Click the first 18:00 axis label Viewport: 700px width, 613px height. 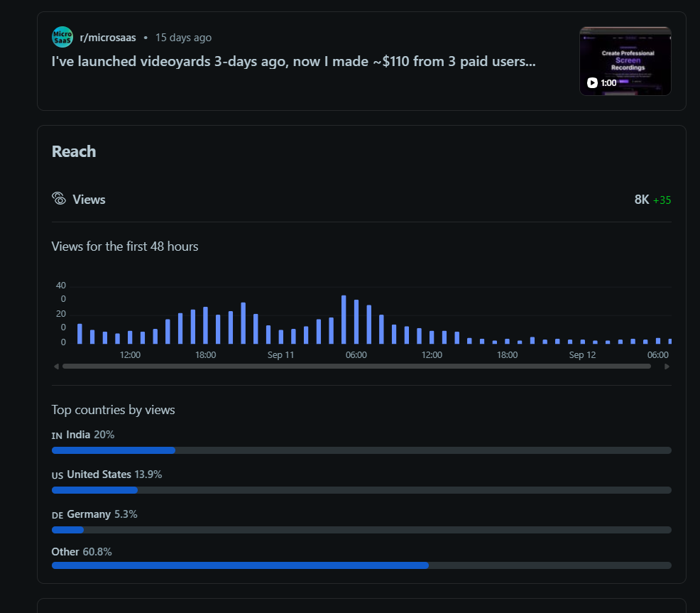point(205,354)
